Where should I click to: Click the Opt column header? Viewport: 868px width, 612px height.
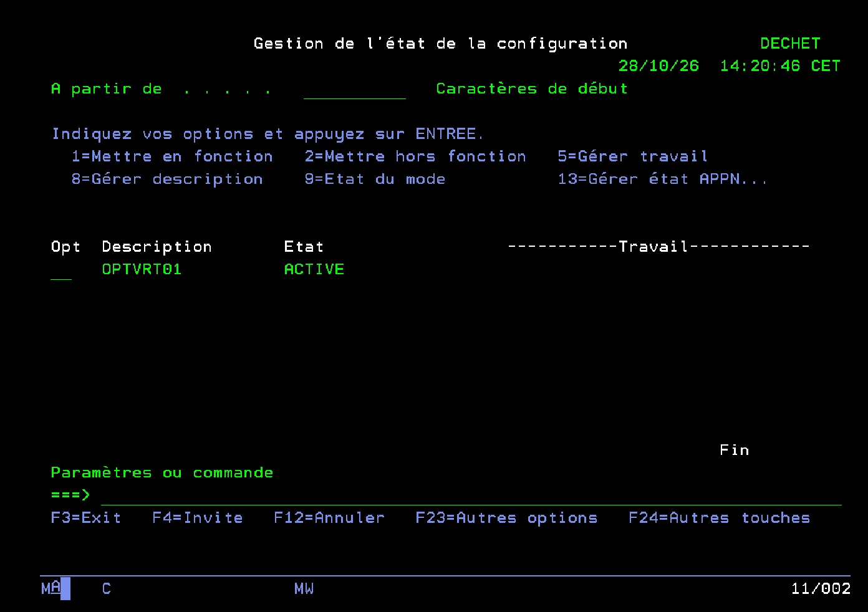[65, 247]
